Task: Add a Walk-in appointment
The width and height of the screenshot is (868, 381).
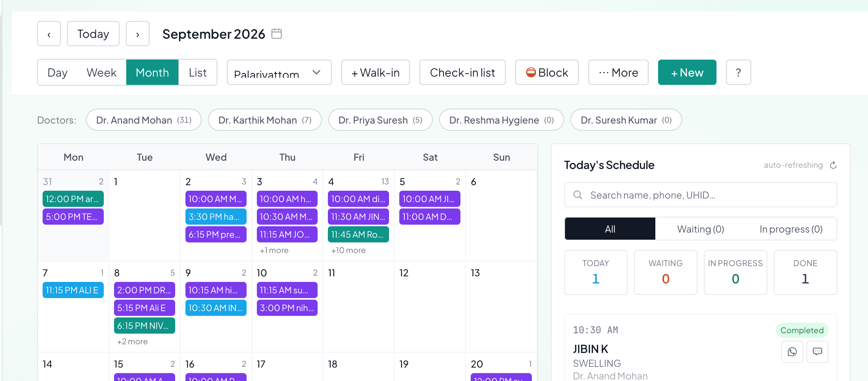Action: pos(376,73)
